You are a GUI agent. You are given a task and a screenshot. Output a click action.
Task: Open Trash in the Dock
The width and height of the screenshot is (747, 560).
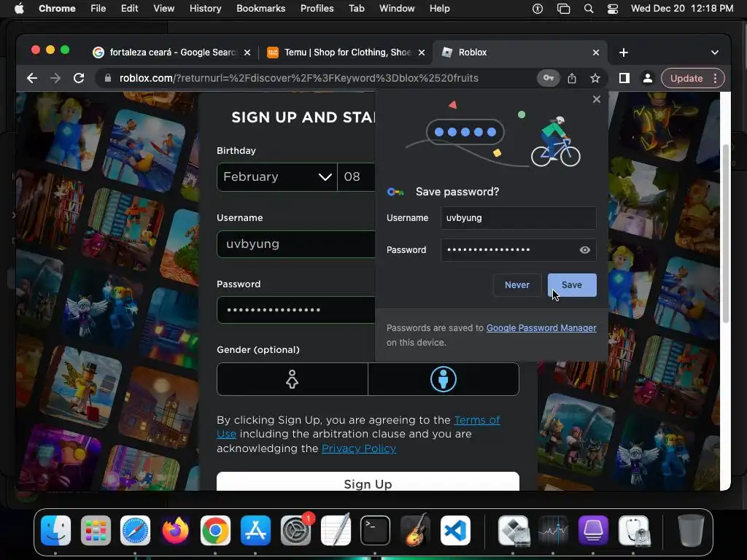click(691, 530)
